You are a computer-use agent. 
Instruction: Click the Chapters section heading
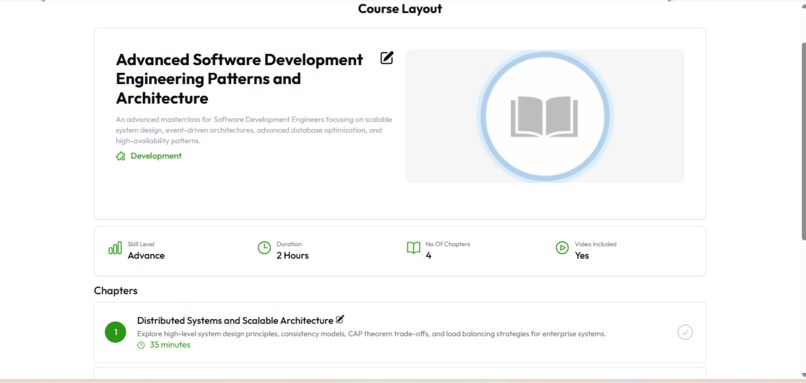pyautogui.click(x=116, y=290)
